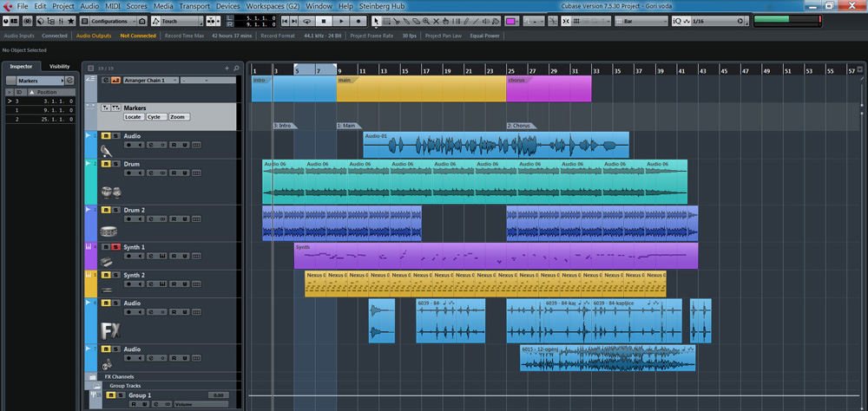Unsolo the Synth 1 track
The width and height of the screenshot is (868, 411).
[115, 247]
